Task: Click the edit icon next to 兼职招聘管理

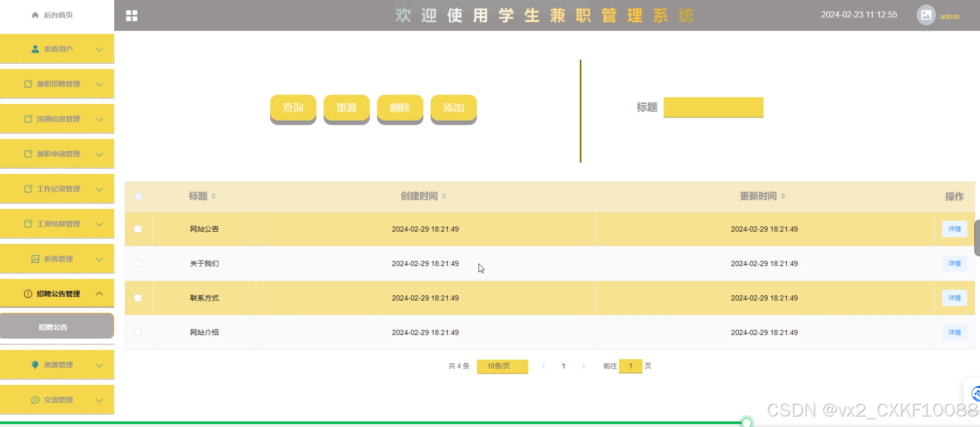Action: (x=28, y=84)
